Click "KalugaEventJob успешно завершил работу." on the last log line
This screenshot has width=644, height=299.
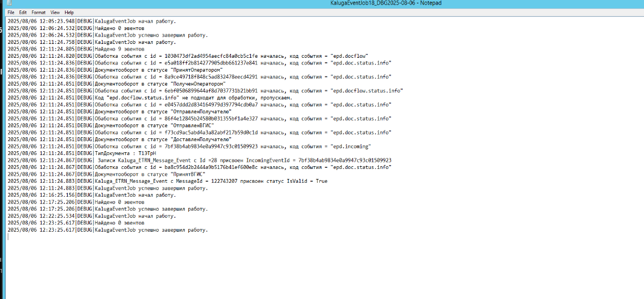[151, 230]
